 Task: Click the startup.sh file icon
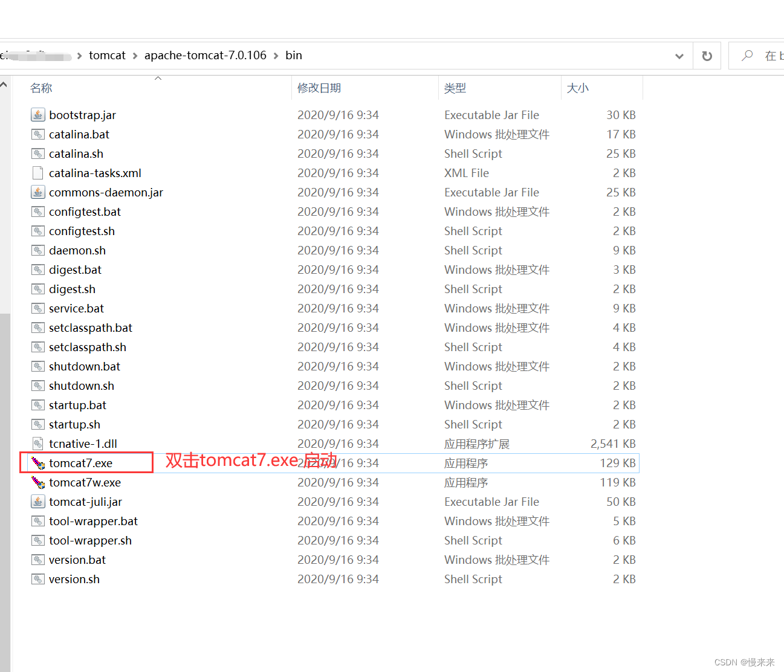click(x=38, y=424)
